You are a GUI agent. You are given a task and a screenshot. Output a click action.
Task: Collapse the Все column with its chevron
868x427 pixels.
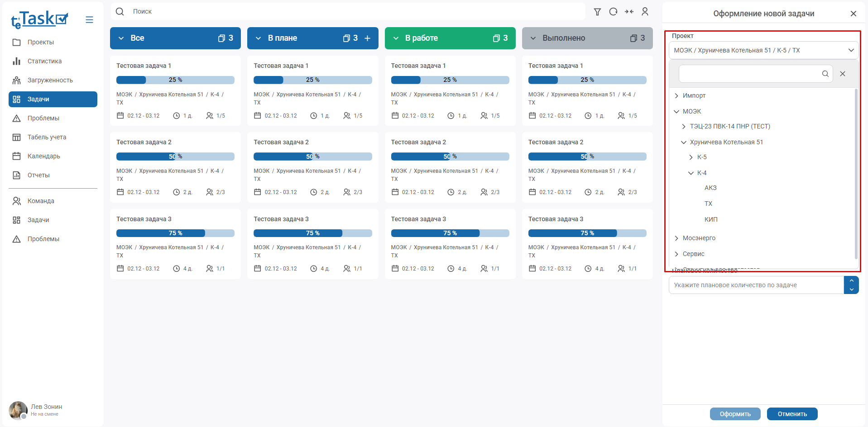(x=121, y=38)
